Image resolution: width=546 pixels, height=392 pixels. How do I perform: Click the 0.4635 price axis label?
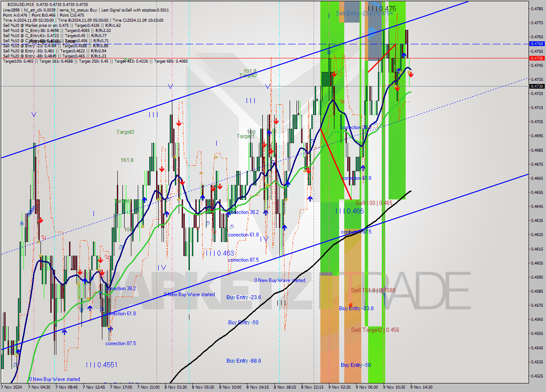click(537, 221)
